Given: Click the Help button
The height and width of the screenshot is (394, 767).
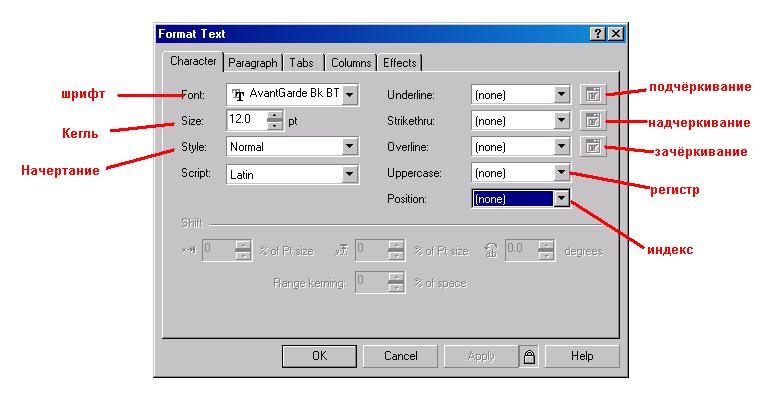Looking at the screenshot, I should point(582,356).
